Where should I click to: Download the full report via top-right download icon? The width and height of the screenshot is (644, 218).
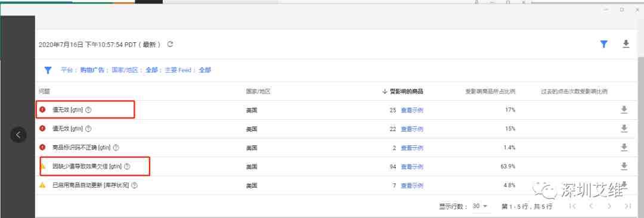(x=626, y=44)
